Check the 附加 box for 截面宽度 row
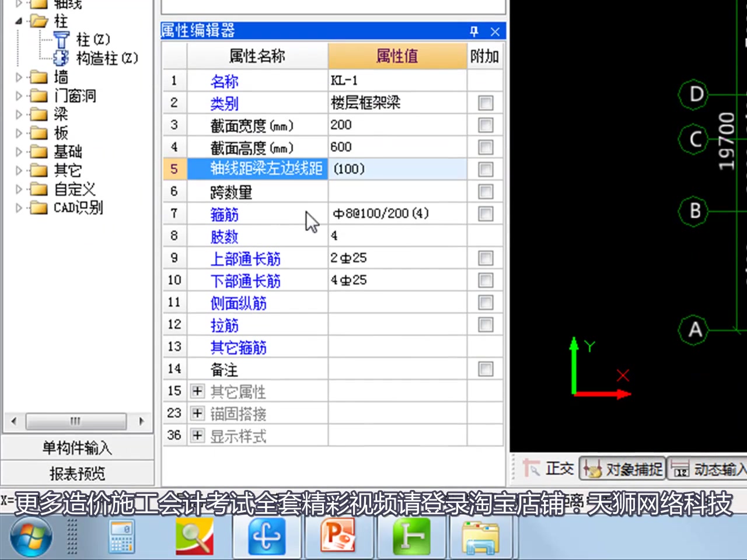The image size is (747, 560). click(x=486, y=125)
